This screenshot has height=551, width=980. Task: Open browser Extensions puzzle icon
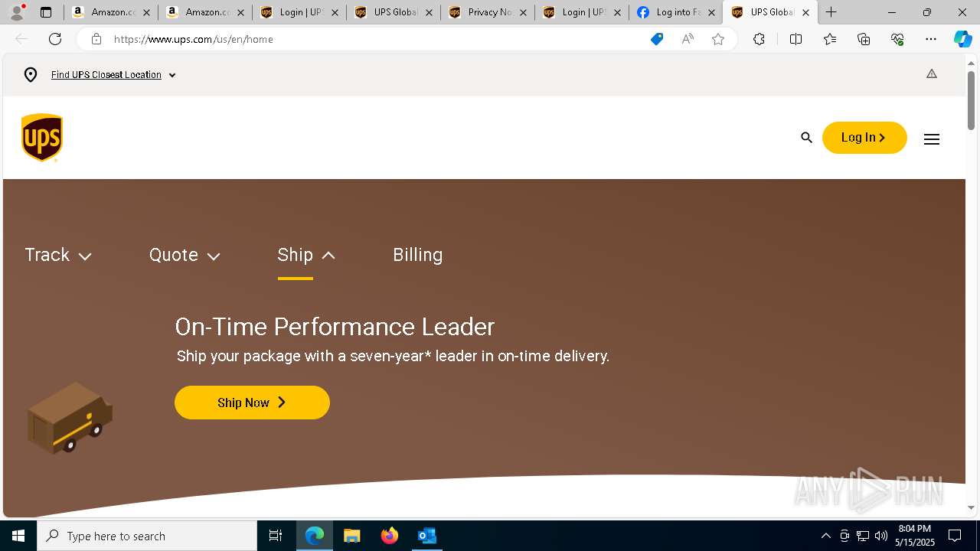point(759,39)
